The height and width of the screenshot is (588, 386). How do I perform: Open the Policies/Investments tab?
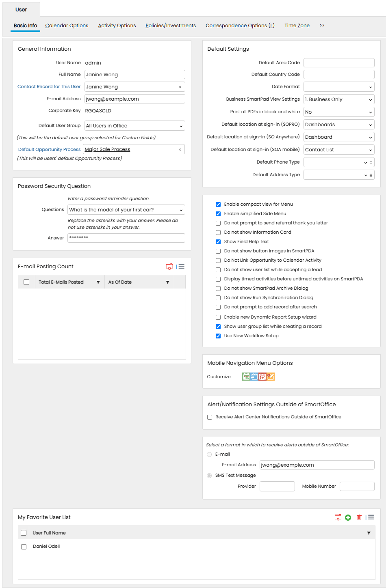pos(171,26)
